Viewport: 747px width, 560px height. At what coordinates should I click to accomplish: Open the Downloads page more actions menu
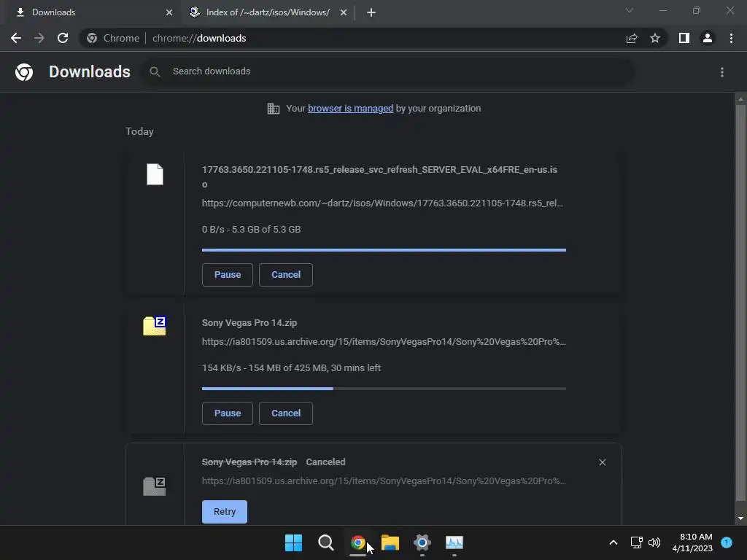coord(722,72)
